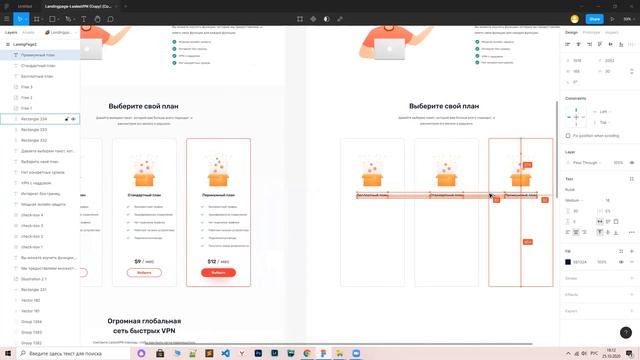
Task: Align selection to bottom edge
Action: tap(621, 44)
